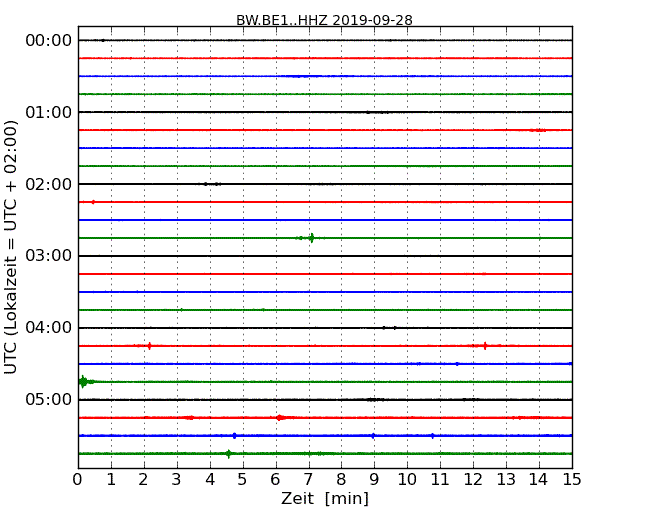Viewport: 650px width, 520px height.
Task: Click the green spike near minute 4.5 on bottom trace
Action: pos(228,453)
